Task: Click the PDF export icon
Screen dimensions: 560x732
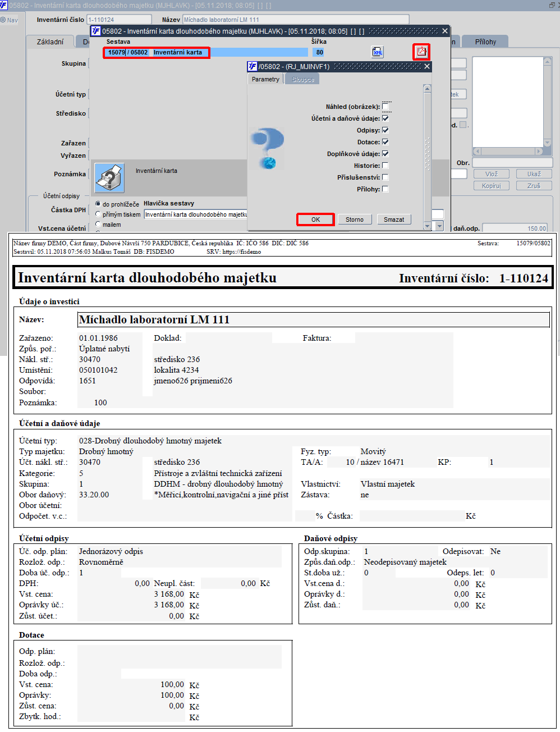Action: (x=421, y=52)
